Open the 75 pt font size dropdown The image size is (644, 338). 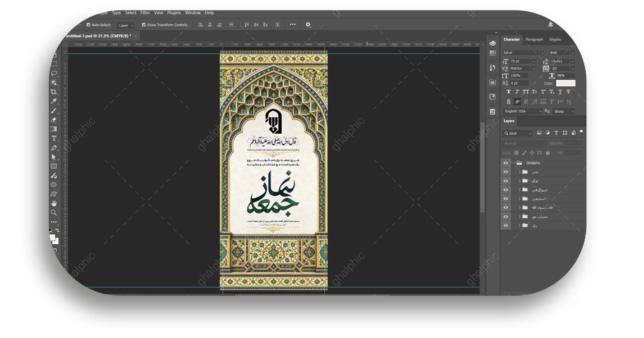(x=533, y=61)
